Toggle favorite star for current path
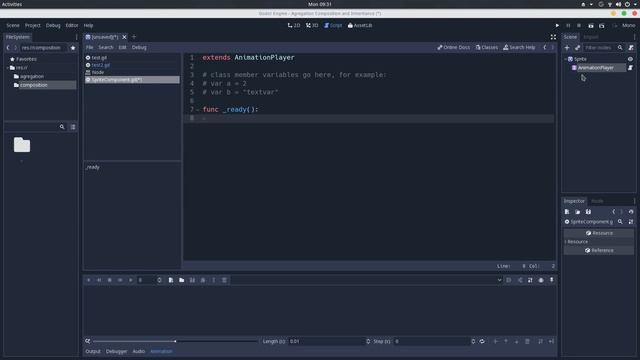 pos(73,48)
